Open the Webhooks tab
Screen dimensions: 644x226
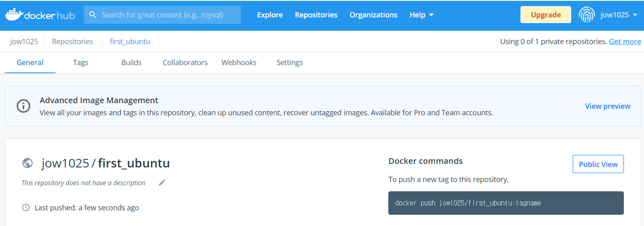click(239, 62)
